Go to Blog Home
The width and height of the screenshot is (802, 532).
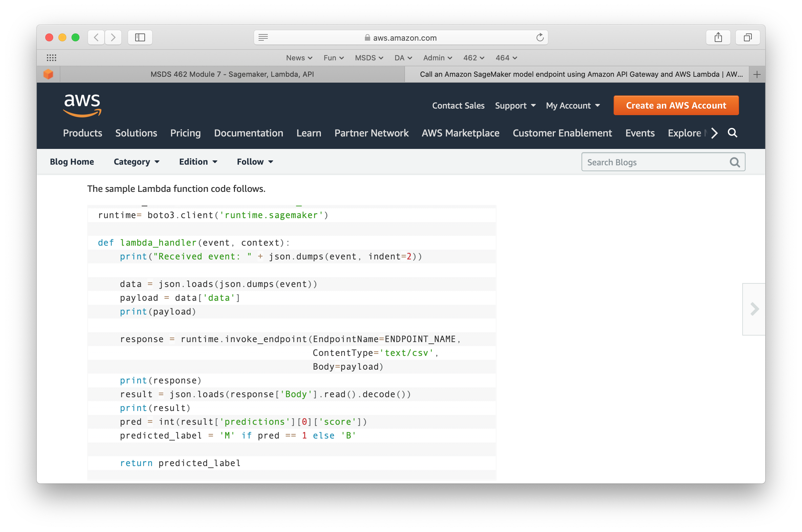coord(72,162)
